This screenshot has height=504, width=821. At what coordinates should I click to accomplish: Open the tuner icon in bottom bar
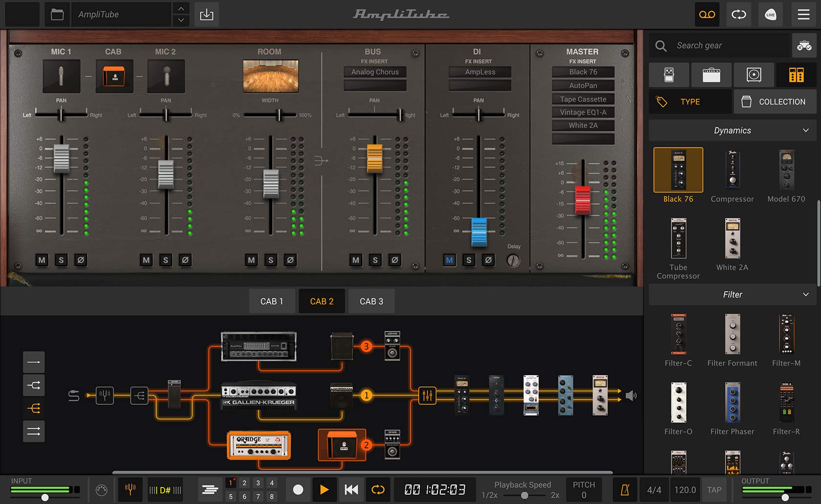pyautogui.click(x=130, y=489)
